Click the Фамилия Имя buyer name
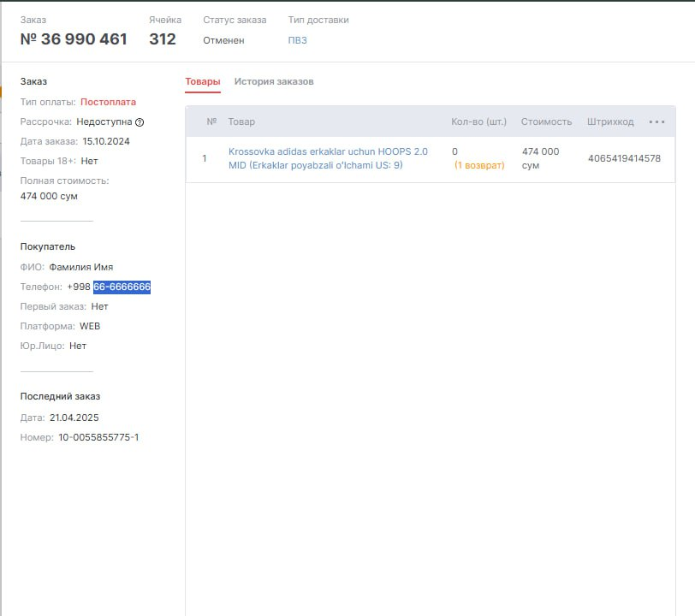Image resolution: width=695 pixels, height=616 pixels. click(81, 267)
